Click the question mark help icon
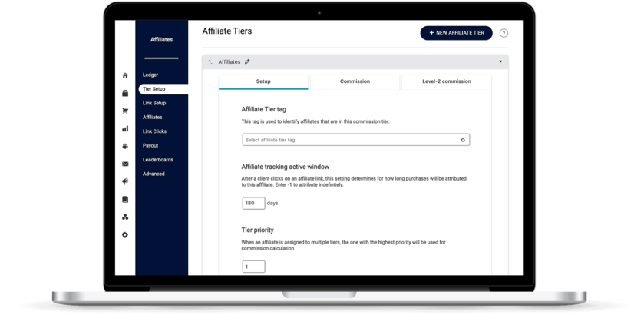Image resolution: width=644 pixels, height=315 pixels. 504,33
